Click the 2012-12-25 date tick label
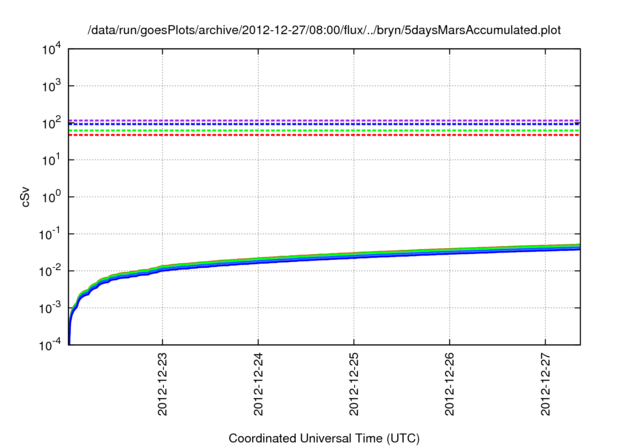Viewport: 640px width, 448px height. click(x=354, y=385)
